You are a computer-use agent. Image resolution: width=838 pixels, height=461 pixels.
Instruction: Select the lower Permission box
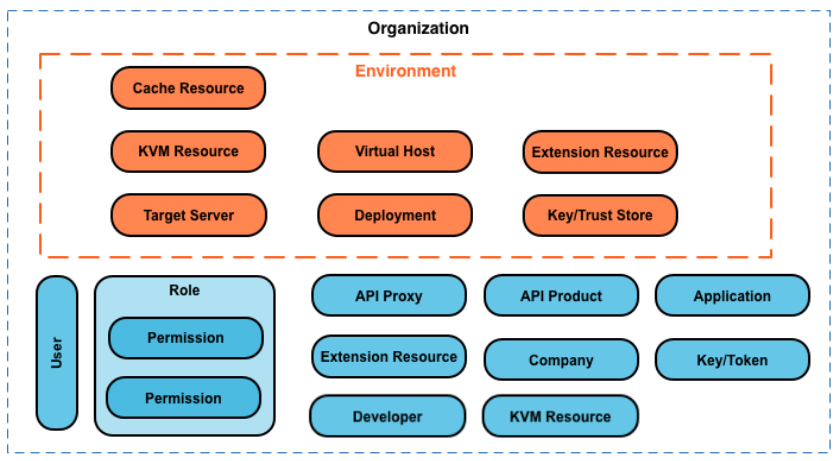[x=183, y=398]
